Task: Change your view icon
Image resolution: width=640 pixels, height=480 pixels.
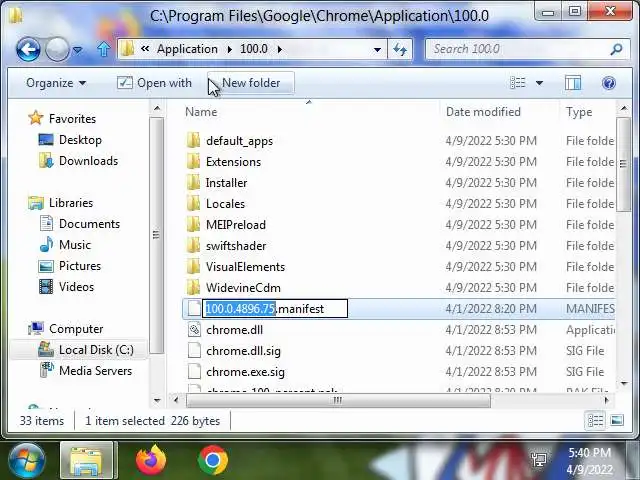Action: click(518, 83)
